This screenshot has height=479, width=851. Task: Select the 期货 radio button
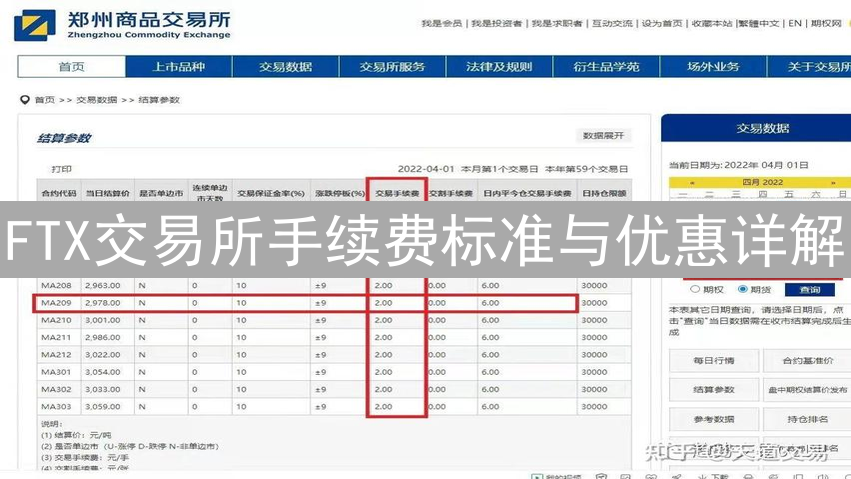742,289
